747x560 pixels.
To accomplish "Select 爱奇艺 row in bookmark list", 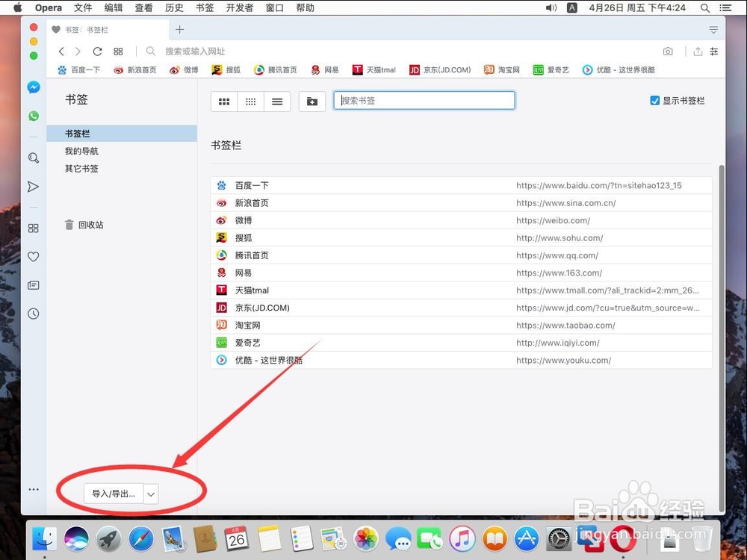I will 461,343.
